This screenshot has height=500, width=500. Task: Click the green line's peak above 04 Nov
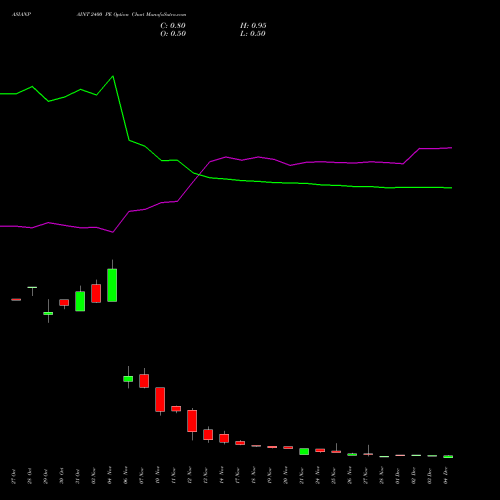(113, 76)
